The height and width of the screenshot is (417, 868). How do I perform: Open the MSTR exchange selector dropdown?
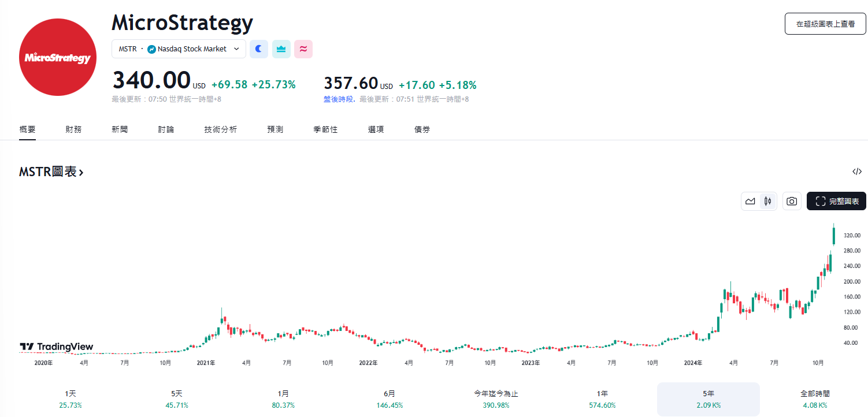[179, 49]
